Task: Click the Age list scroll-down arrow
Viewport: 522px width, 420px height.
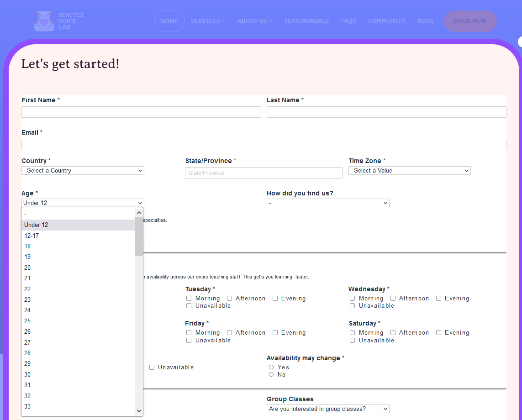Action: click(139, 411)
